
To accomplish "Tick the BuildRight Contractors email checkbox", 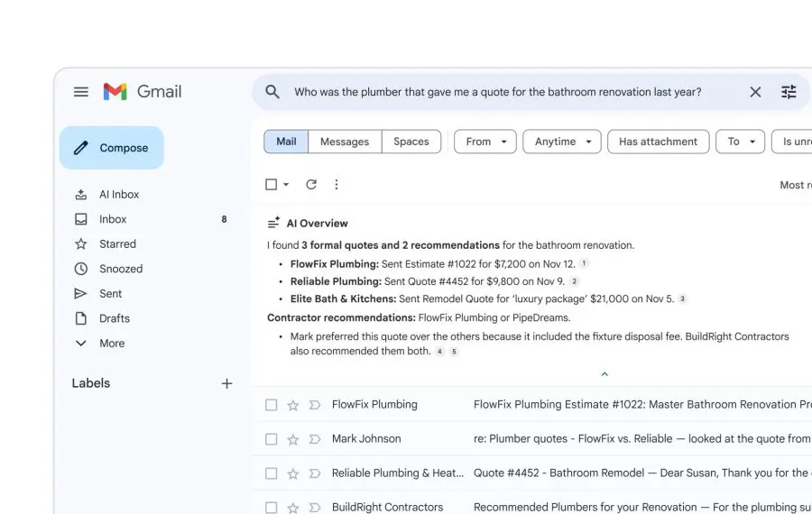I will click(x=272, y=507).
